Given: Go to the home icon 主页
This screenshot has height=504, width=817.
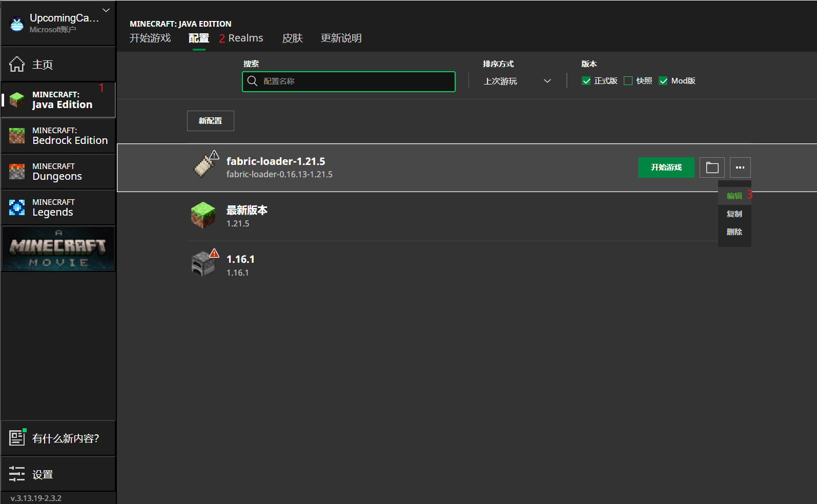Looking at the screenshot, I should (x=17, y=64).
